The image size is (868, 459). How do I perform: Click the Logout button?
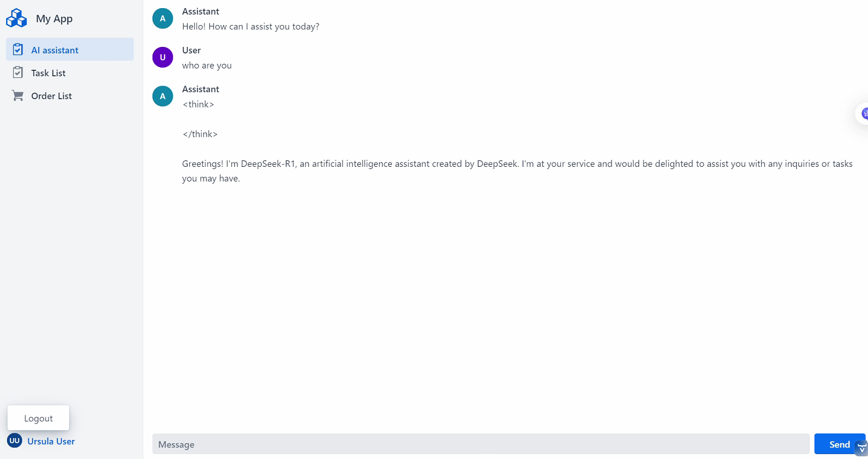[38, 418]
